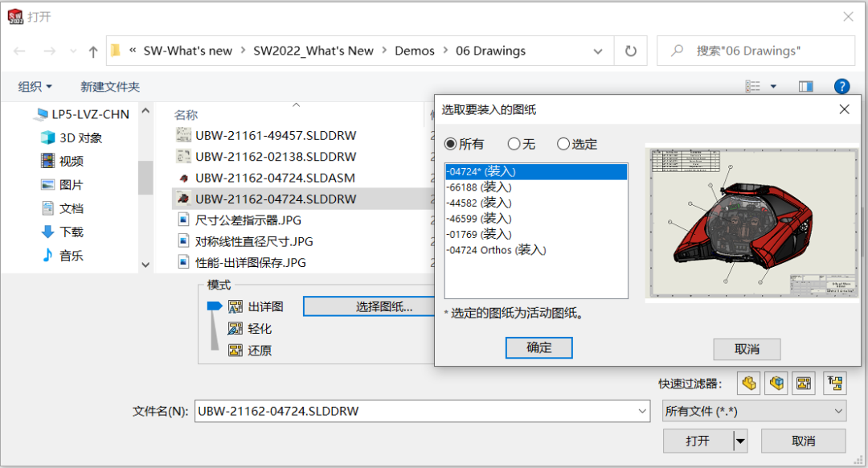Open the 组织 menu dropdown
The width and height of the screenshot is (868, 468).
pyautogui.click(x=35, y=86)
